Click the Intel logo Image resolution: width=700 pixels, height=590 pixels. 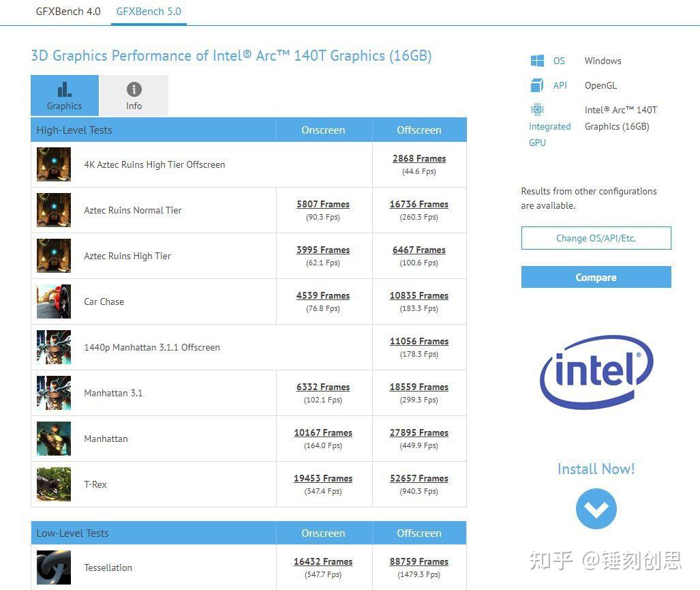[x=596, y=372]
